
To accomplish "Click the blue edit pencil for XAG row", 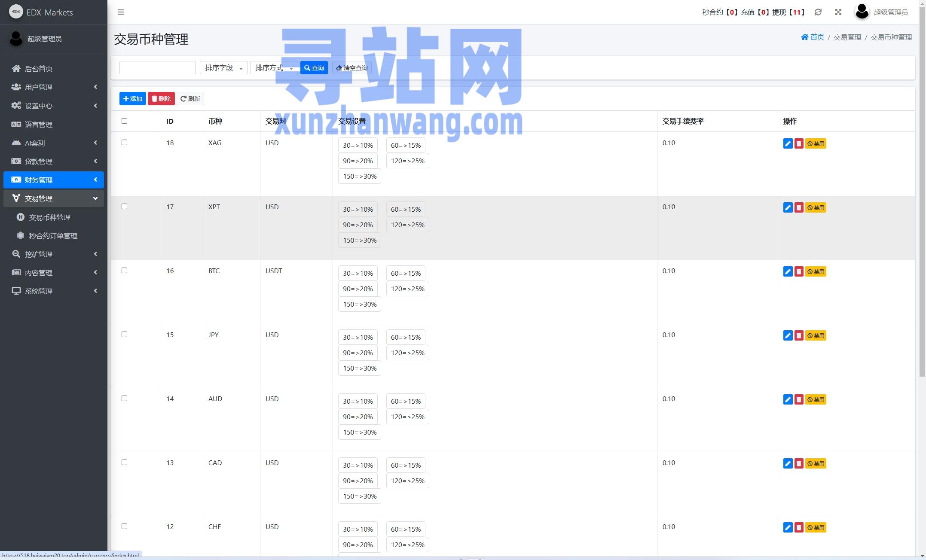I will coord(788,143).
